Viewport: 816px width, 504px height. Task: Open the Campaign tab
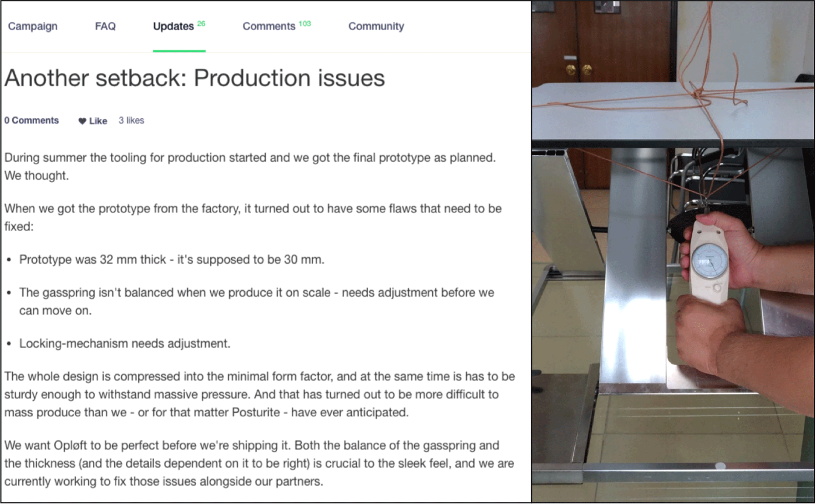coord(33,26)
